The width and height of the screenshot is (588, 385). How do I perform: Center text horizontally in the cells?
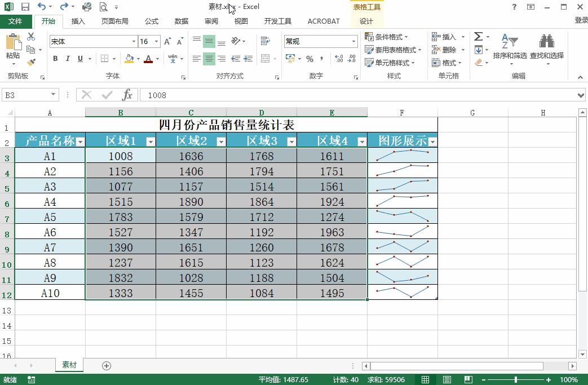209,59
